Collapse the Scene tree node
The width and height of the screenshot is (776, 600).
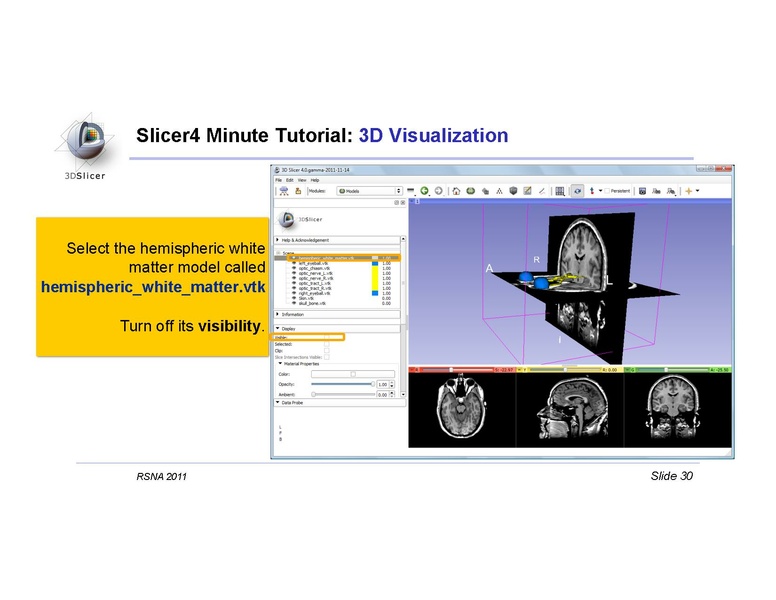pyautogui.click(x=279, y=253)
